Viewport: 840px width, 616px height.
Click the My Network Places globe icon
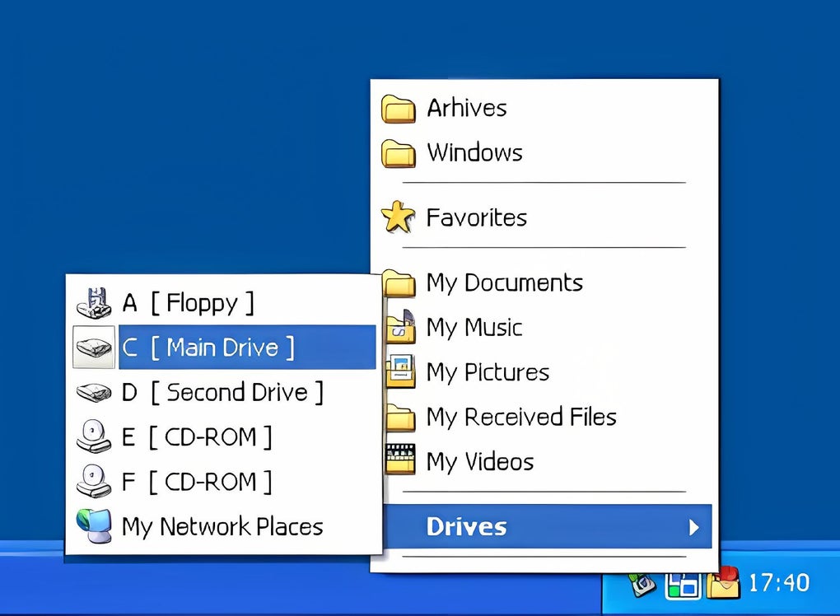[93, 525]
